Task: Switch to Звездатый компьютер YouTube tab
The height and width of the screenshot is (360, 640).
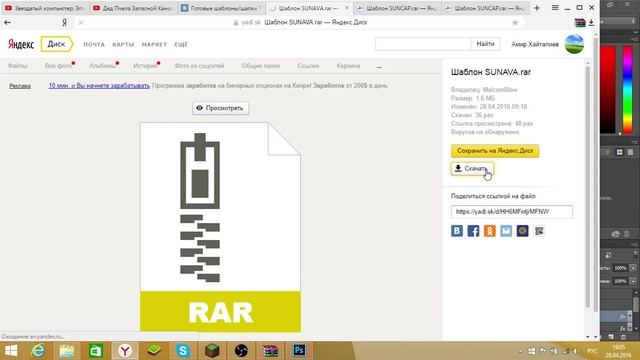Action: point(45,8)
